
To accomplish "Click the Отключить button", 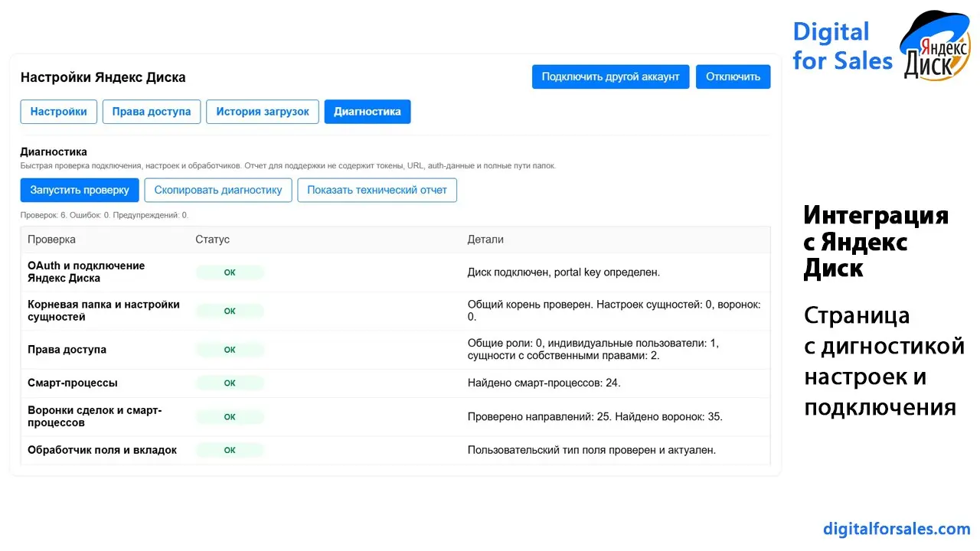I will tap(733, 77).
